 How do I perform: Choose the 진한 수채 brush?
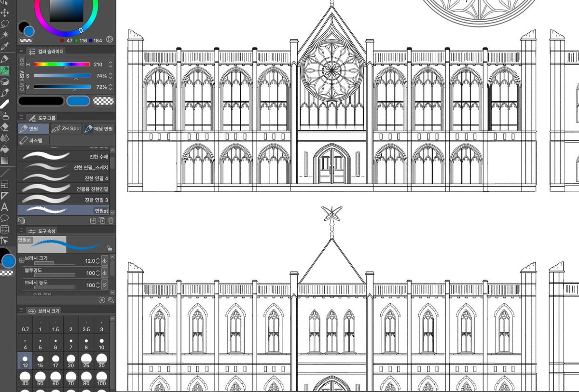pyautogui.click(x=64, y=156)
